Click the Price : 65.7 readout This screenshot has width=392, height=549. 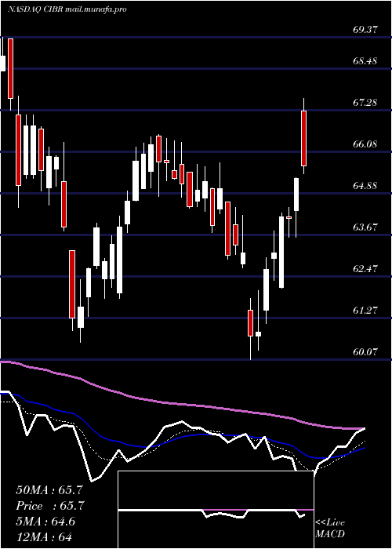[x=49, y=506]
